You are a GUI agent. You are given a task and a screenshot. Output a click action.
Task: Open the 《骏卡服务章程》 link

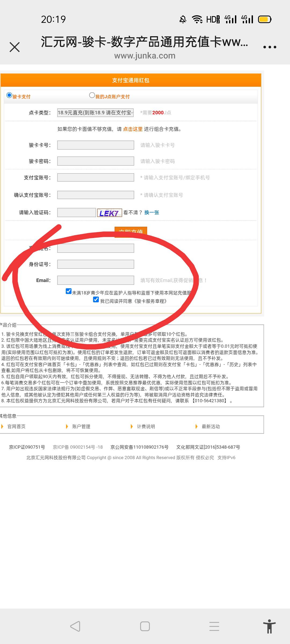150,301
